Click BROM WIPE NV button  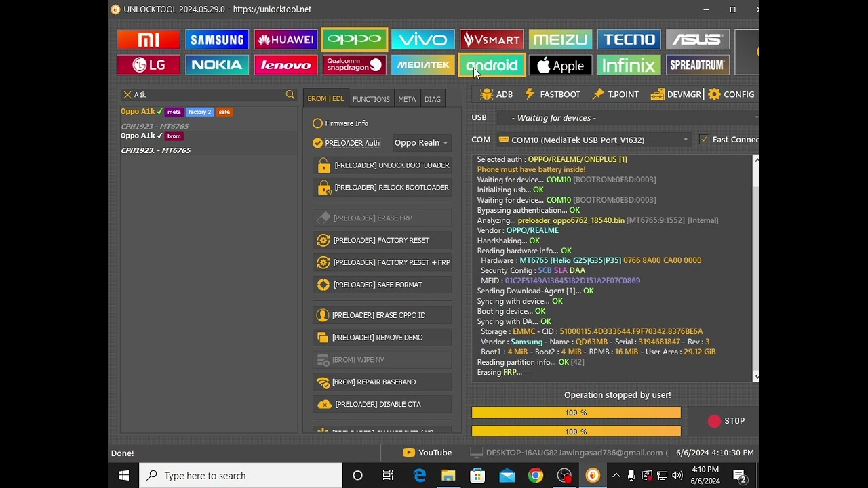382,361
